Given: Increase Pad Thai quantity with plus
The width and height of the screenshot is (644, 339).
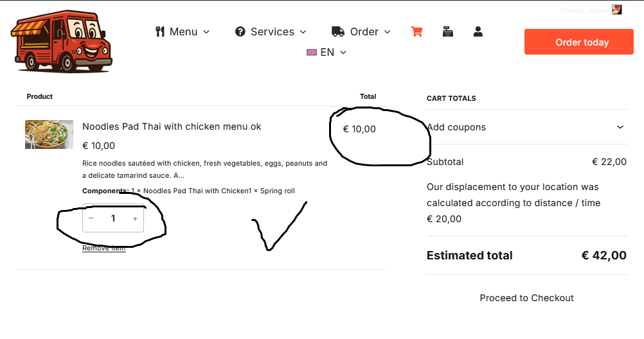Looking at the screenshot, I should (x=135, y=219).
